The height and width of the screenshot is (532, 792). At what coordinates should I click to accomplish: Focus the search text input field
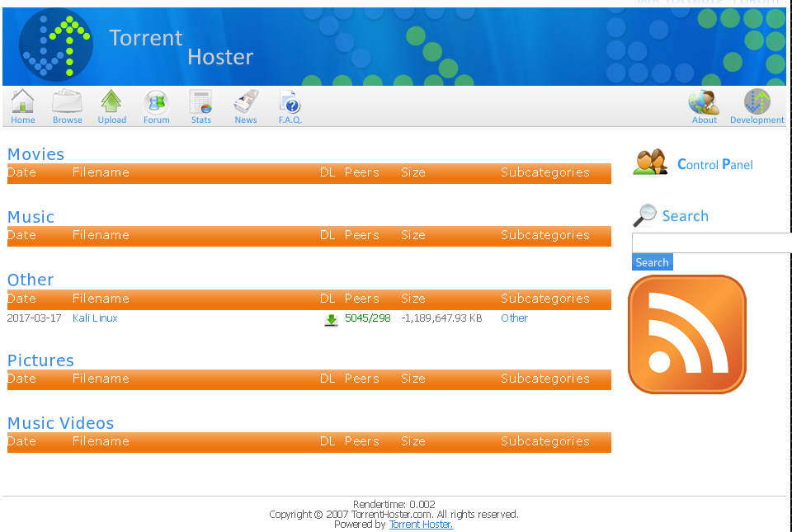[x=711, y=242]
